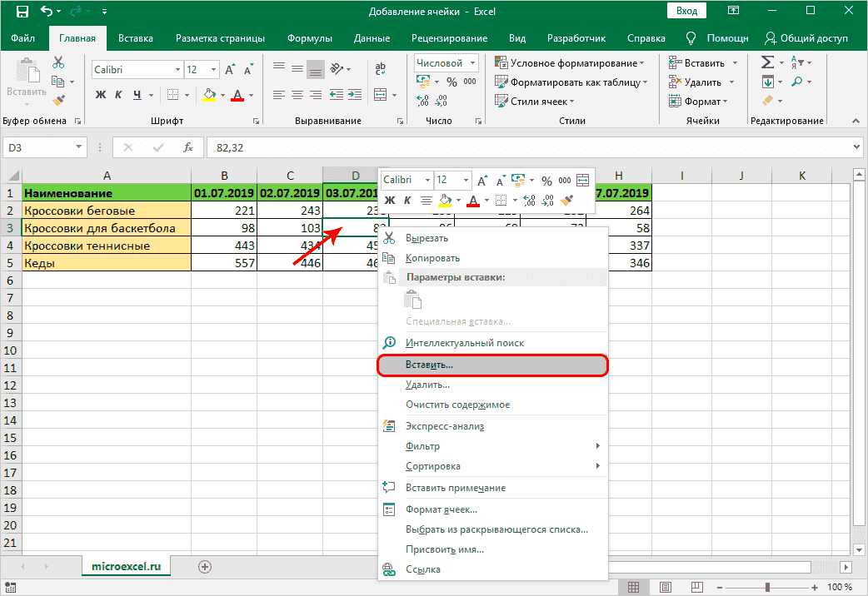Click the Cut scissors icon in the ribbon

[x=58, y=62]
